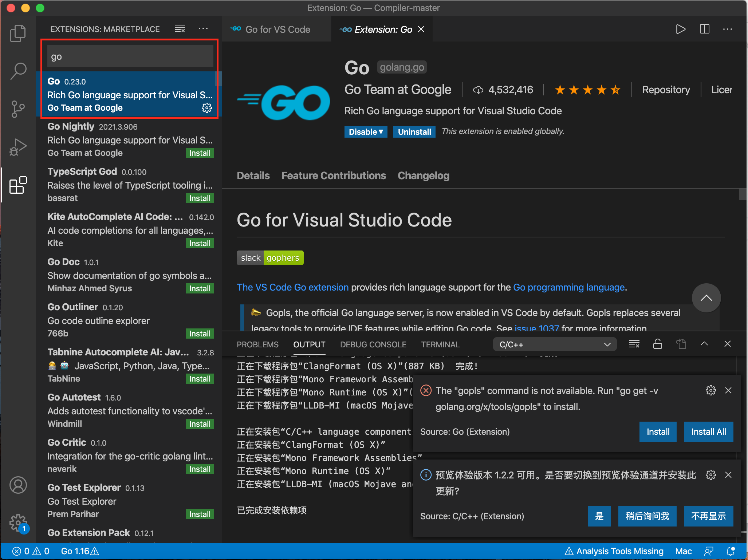Click Install All on gopls notification
The height and width of the screenshot is (560, 748).
tap(708, 432)
